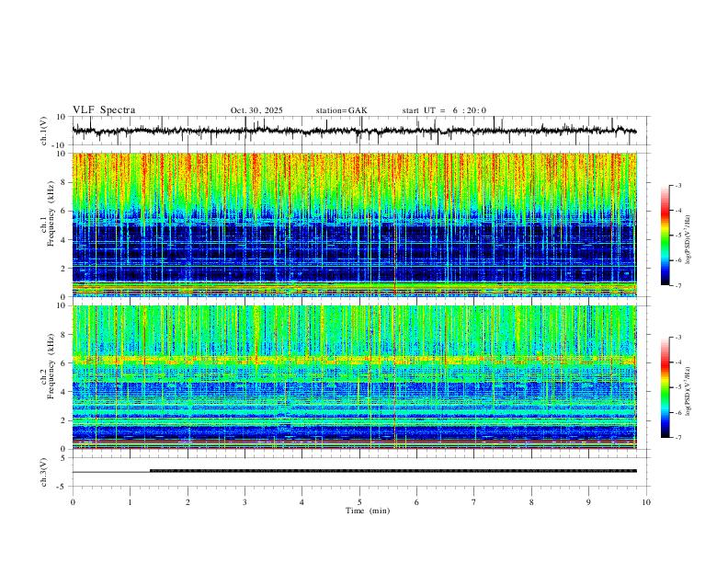Click the ch.2 color scale 'log(PSD)' label
This screenshot has height=563, width=728.
coord(688,391)
